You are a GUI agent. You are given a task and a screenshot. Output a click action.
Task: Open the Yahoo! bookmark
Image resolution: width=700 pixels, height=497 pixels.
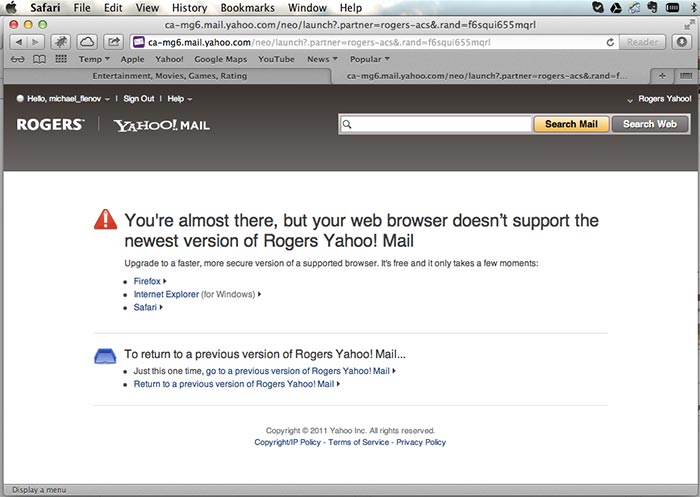pos(169,59)
